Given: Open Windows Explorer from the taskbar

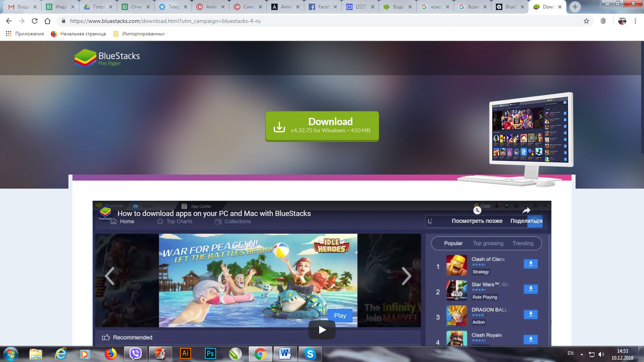Looking at the screenshot, I should [x=36, y=354].
